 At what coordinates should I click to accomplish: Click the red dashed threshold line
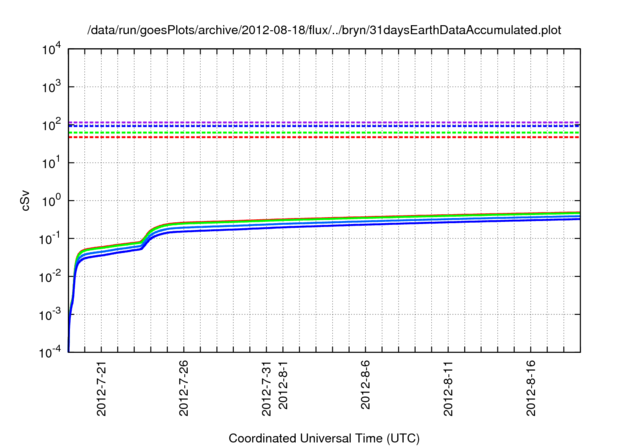pos(324,137)
